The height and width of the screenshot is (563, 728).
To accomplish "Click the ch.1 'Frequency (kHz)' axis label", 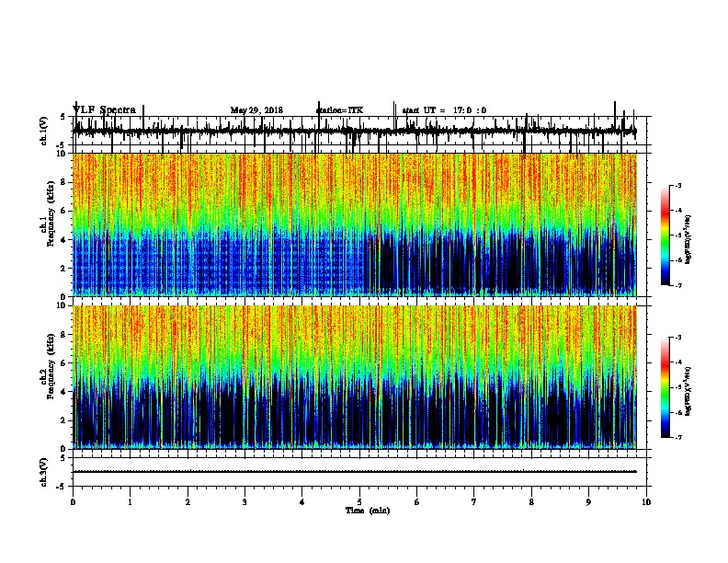I will [x=51, y=214].
